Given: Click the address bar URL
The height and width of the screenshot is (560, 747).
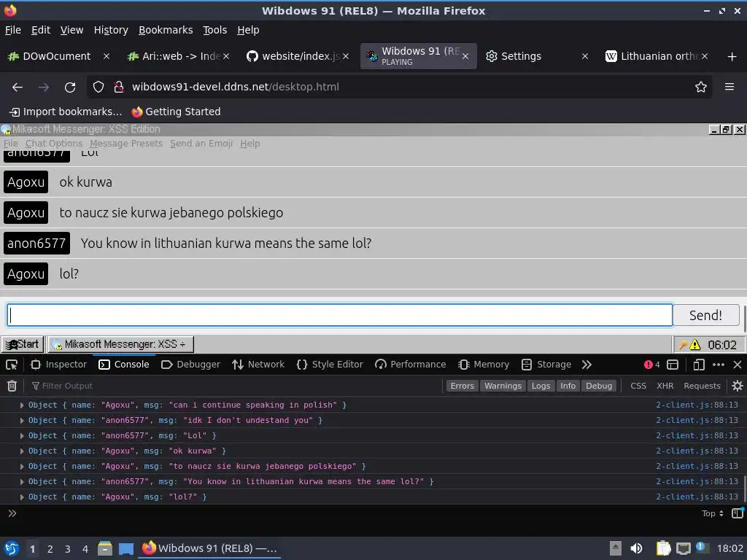Looking at the screenshot, I should (236, 87).
